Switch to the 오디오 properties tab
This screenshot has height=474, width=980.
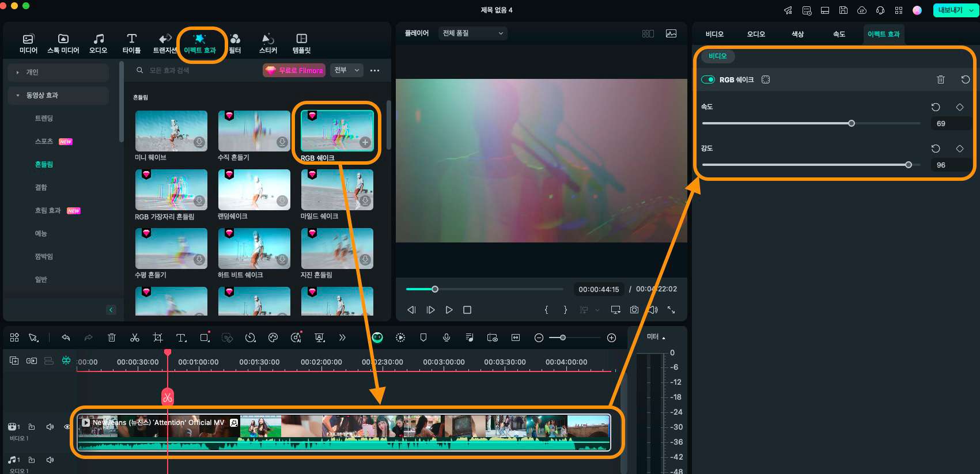tap(756, 34)
